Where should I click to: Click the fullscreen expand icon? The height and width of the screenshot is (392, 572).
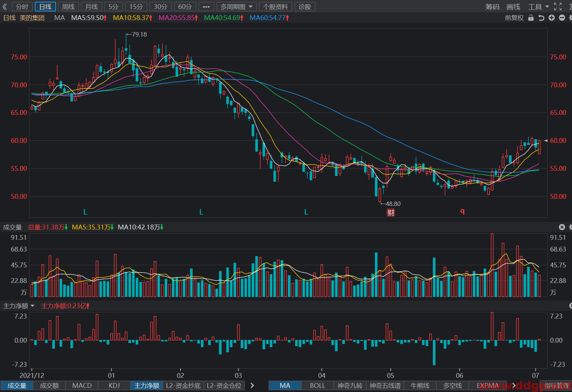558,7
